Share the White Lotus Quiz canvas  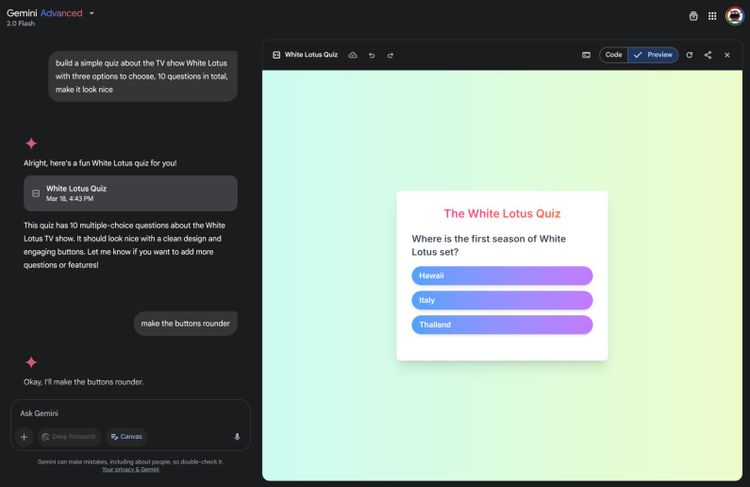708,55
